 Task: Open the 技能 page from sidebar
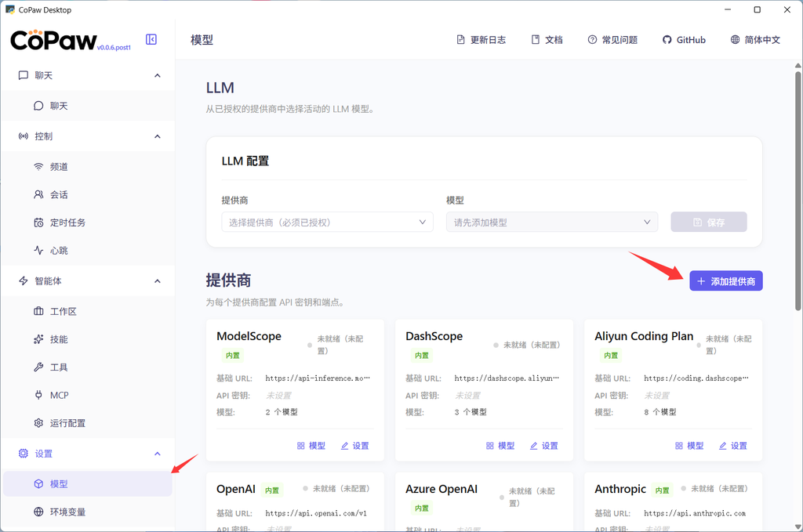pyautogui.click(x=88, y=339)
